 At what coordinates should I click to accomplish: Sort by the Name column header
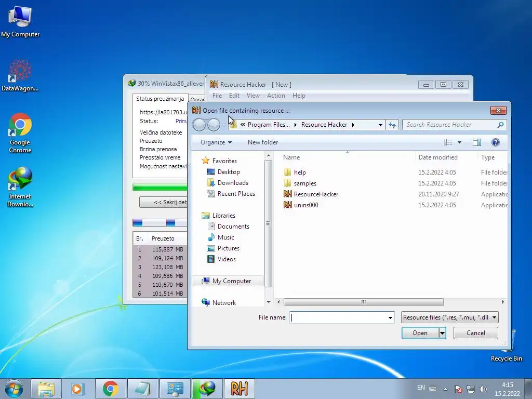point(291,157)
